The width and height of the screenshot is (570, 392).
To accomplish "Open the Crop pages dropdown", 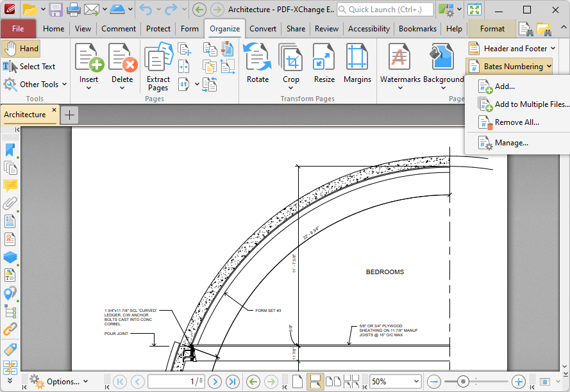I will click(291, 88).
